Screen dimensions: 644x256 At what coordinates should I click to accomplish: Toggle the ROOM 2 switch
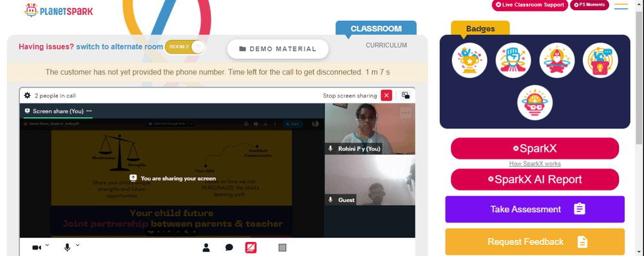pos(185,47)
